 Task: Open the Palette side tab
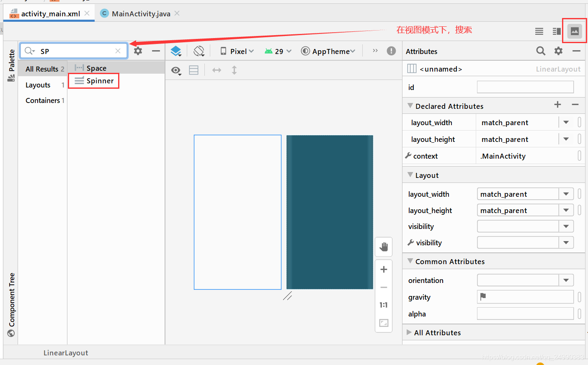(x=11, y=65)
